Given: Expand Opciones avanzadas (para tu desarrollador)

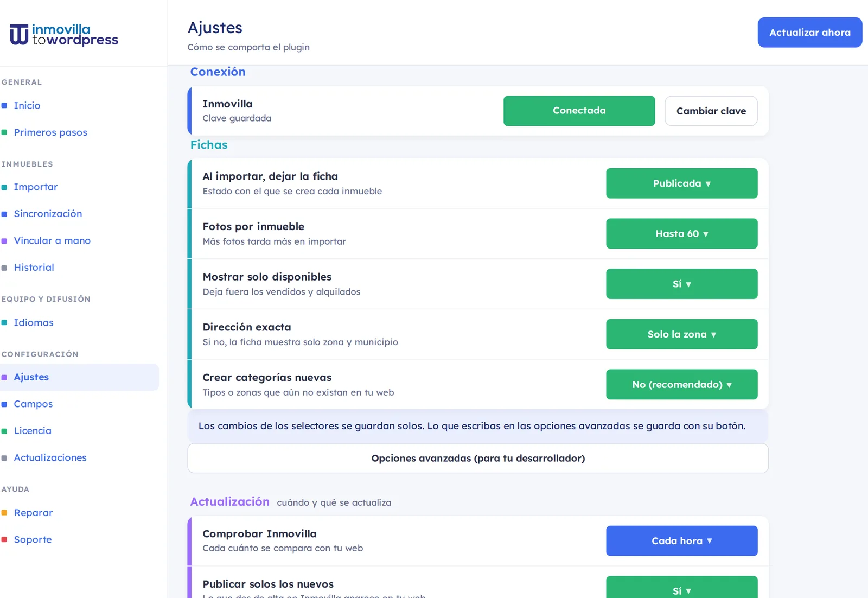Looking at the screenshot, I should pyautogui.click(x=478, y=459).
